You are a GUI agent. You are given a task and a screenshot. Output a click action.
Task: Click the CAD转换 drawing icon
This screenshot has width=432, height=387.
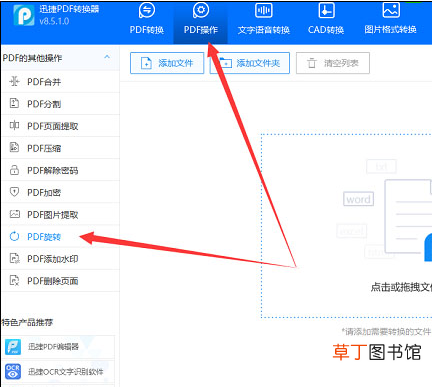pos(326,11)
